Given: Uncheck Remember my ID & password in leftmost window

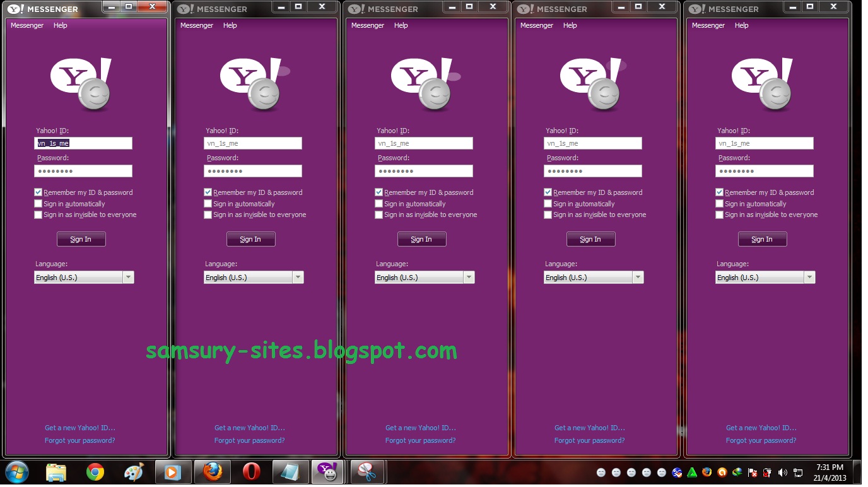Looking at the screenshot, I should tap(38, 192).
